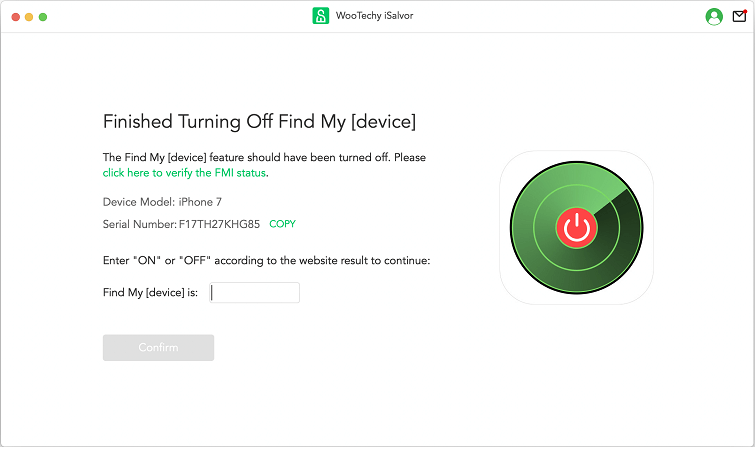Click the feature turned off description text

click(264, 158)
